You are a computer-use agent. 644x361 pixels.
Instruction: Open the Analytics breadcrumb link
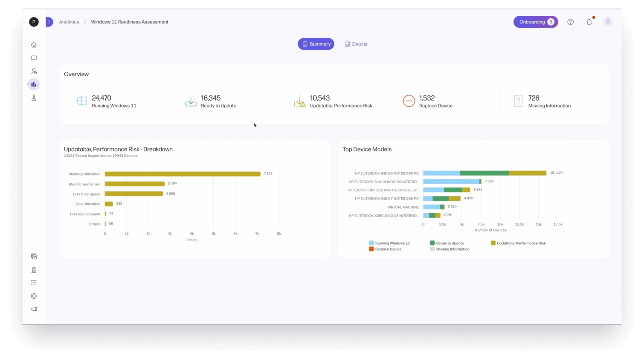[69, 22]
